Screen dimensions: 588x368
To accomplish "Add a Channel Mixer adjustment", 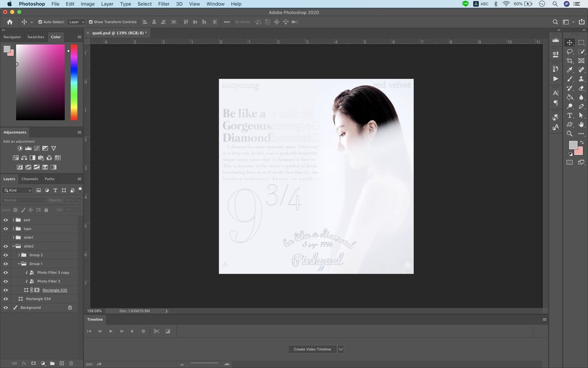I will pos(49,158).
